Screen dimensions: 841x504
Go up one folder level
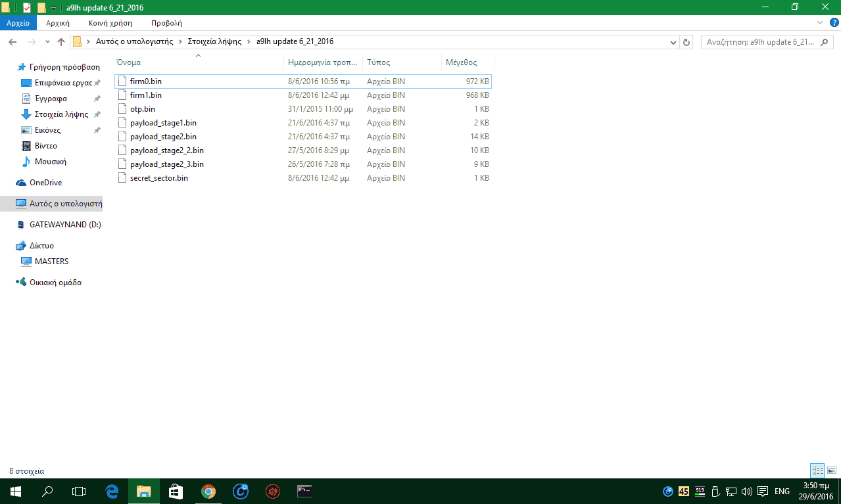click(x=61, y=42)
